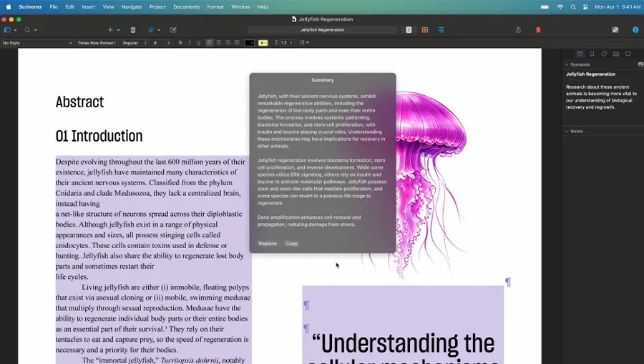This screenshot has height=364, width=644.
Task: Click Replace in Summary popup
Action: point(268,243)
